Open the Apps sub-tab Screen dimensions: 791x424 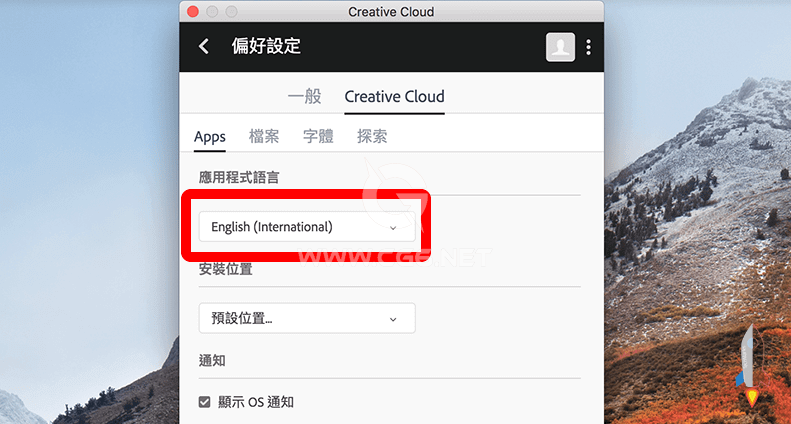coord(210,137)
